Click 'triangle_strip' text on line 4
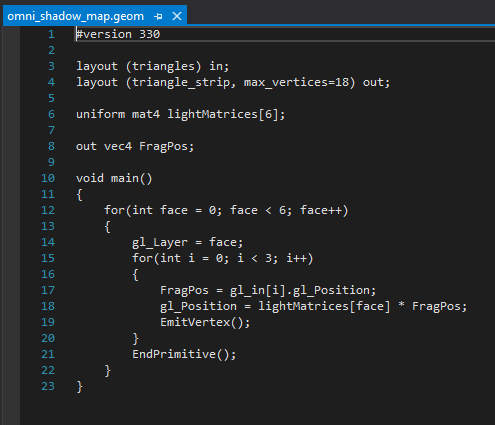 coord(181,82)
